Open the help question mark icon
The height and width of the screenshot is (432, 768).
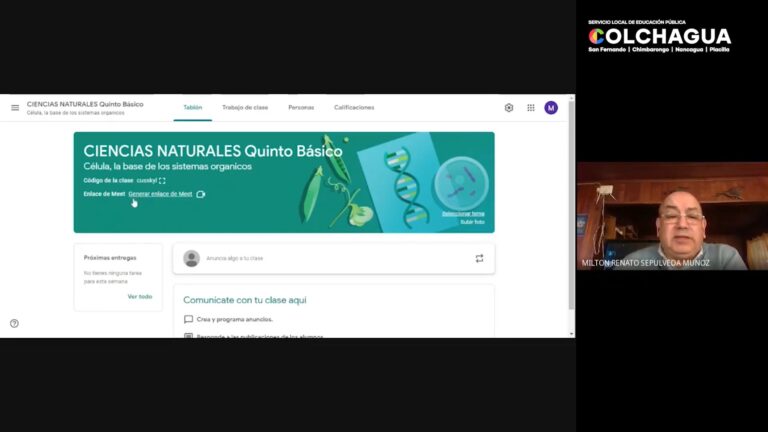(x=14, y=323)
